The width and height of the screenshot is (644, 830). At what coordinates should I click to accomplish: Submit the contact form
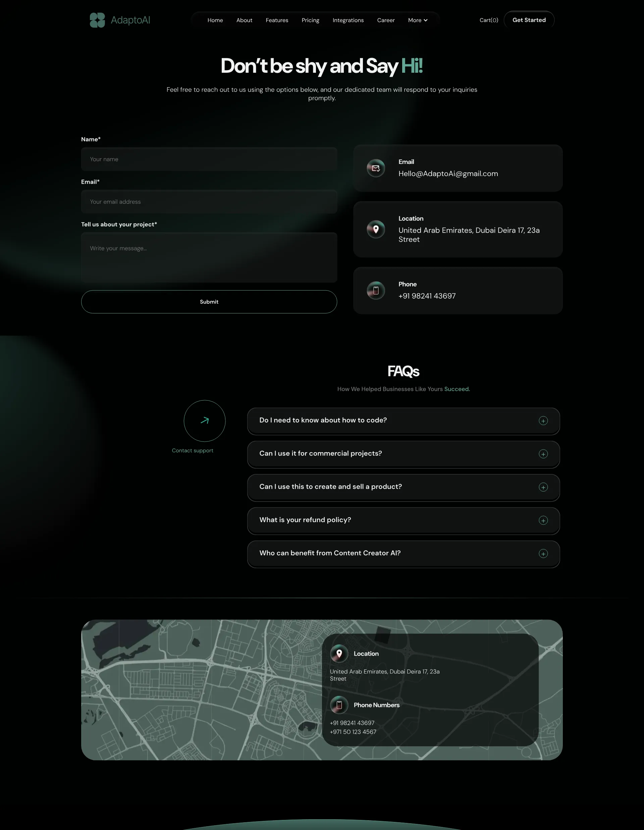209,302
